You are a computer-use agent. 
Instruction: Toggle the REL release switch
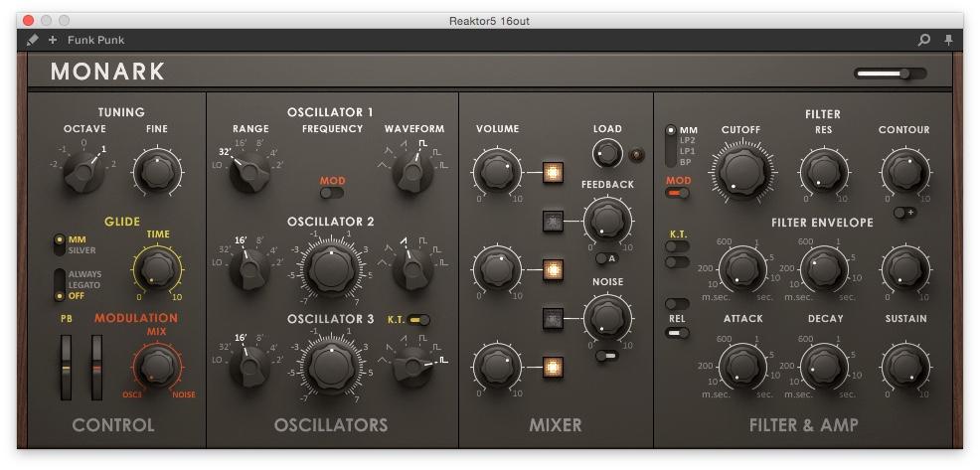[678, 333]
